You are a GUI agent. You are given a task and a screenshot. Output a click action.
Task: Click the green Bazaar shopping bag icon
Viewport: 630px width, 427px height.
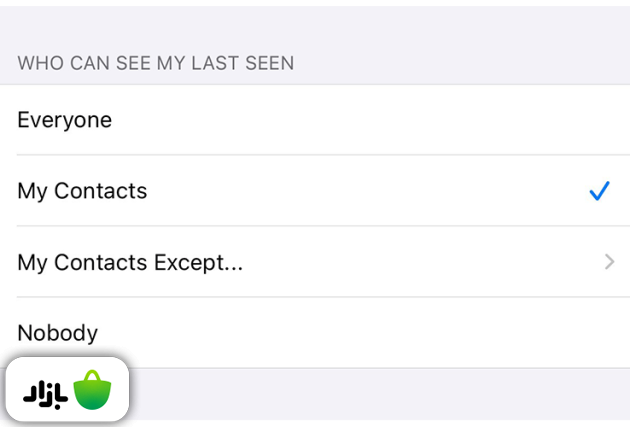[93, 390]
